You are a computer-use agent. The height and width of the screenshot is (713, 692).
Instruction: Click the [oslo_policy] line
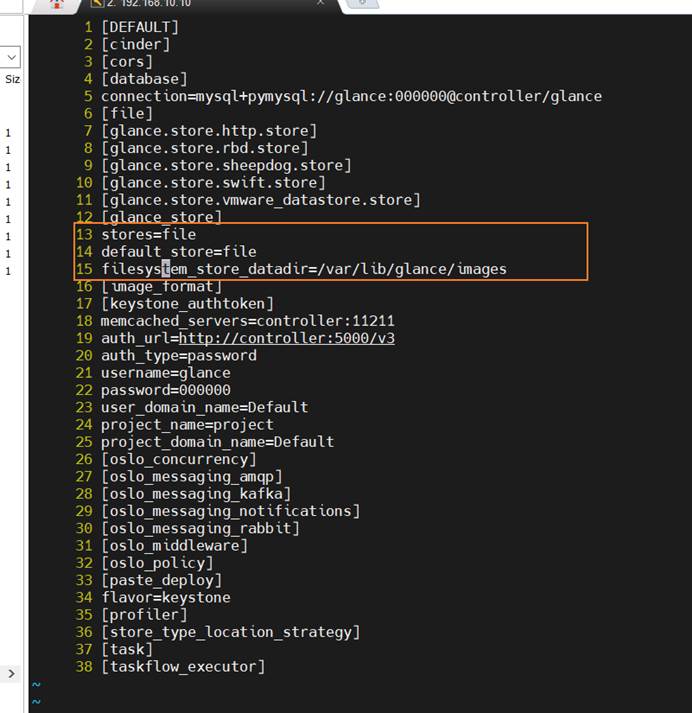157,563
